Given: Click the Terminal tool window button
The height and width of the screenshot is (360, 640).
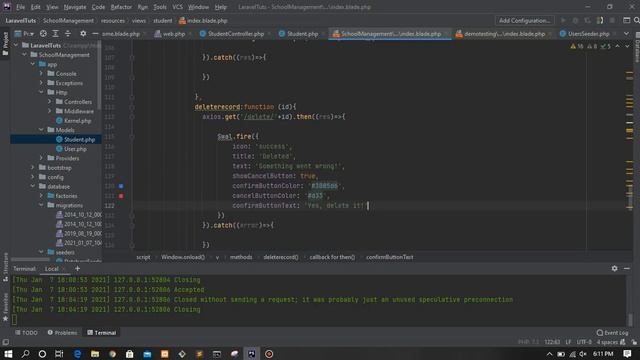Looking at the screenshot, I should pos(102,333).
